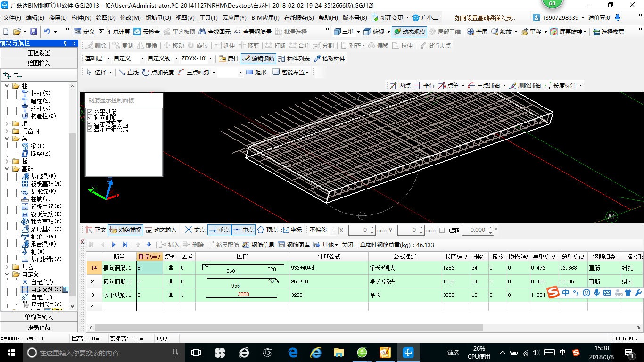Click 屏幕旋转 screen rotate icon

[568, 32]
